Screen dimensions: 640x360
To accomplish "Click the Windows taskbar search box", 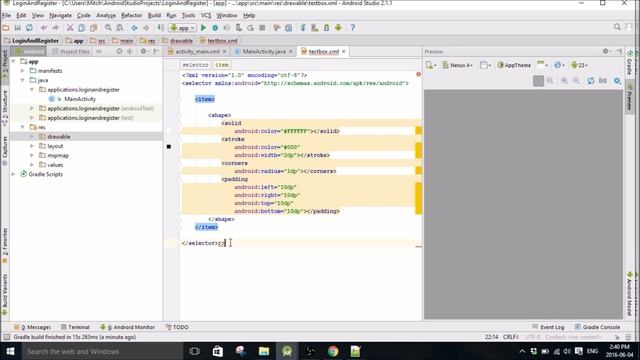I will tap(102, 351).
